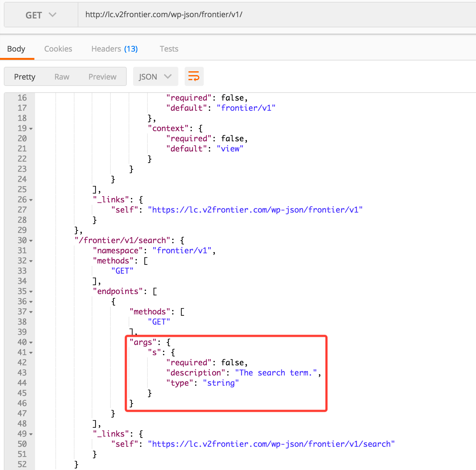
Task: Collapse the fold arrow at line 19
Action: point(31,129)
